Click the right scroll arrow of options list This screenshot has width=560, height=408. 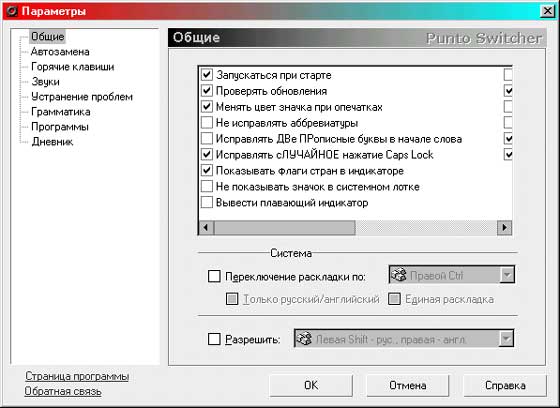point(504,228)
